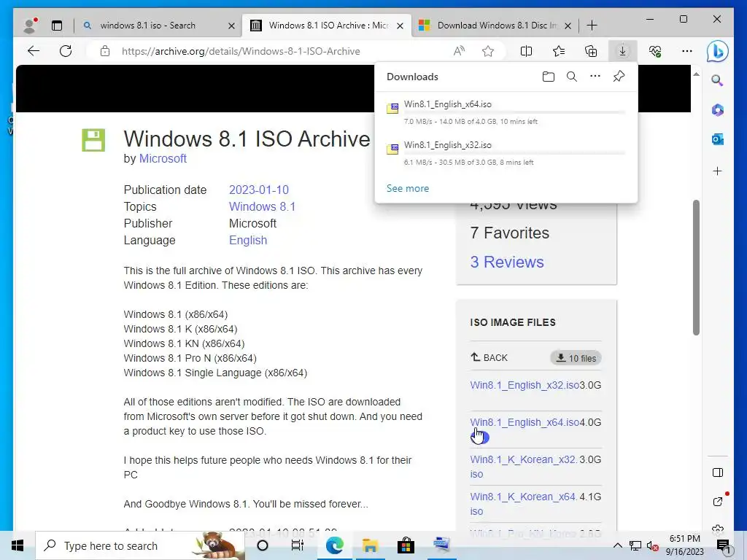747x560 pixels.
Task: Close the Download Windows 8.1 Disc tab
Action: click(x=568, y=26)
